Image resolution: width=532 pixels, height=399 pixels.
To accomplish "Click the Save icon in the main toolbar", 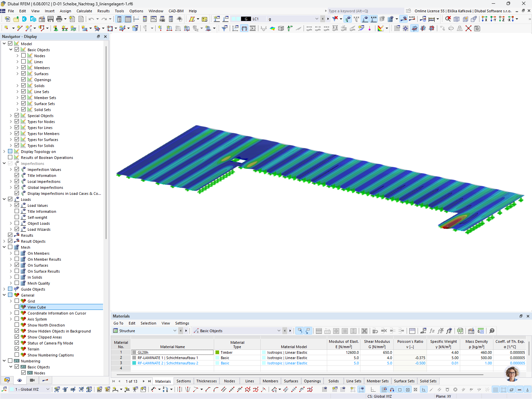I will (51, 19).
